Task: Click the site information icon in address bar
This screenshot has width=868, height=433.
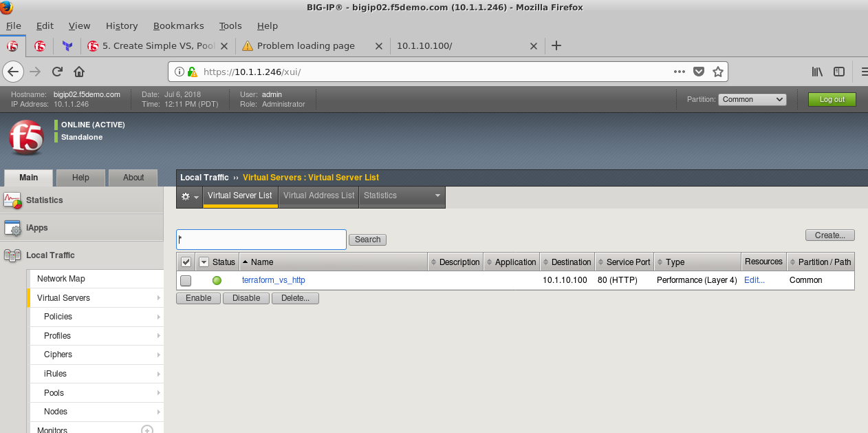Action: [x=180, y=72]
